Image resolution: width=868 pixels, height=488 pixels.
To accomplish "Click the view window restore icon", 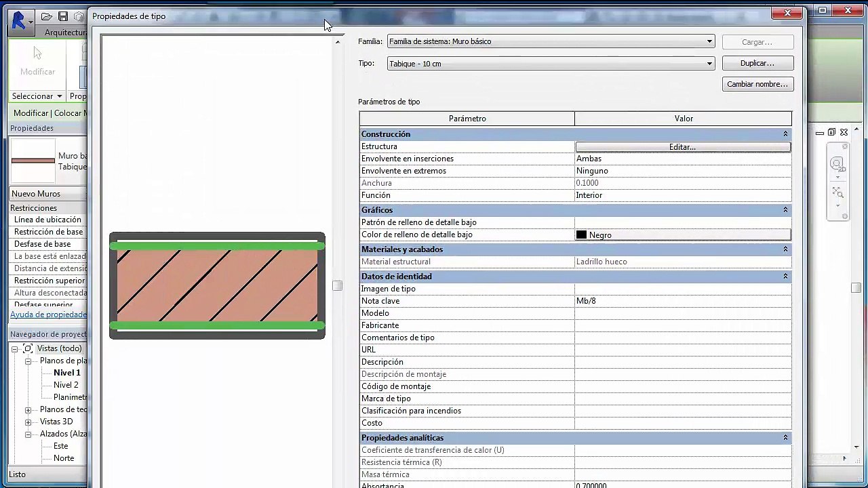I will tap(831, 132).
